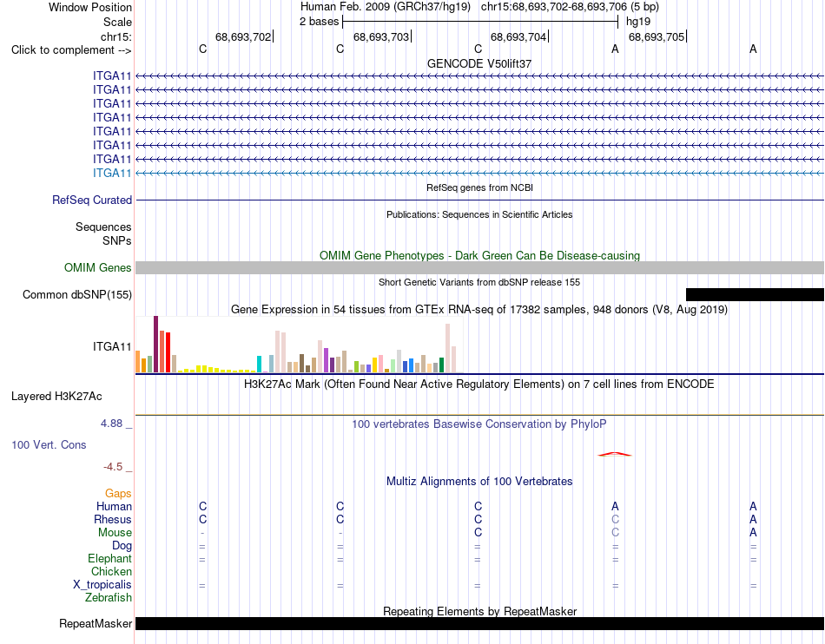Open 'Short Genetic Variants from dbSNP release 155'

tap(479, 282)
